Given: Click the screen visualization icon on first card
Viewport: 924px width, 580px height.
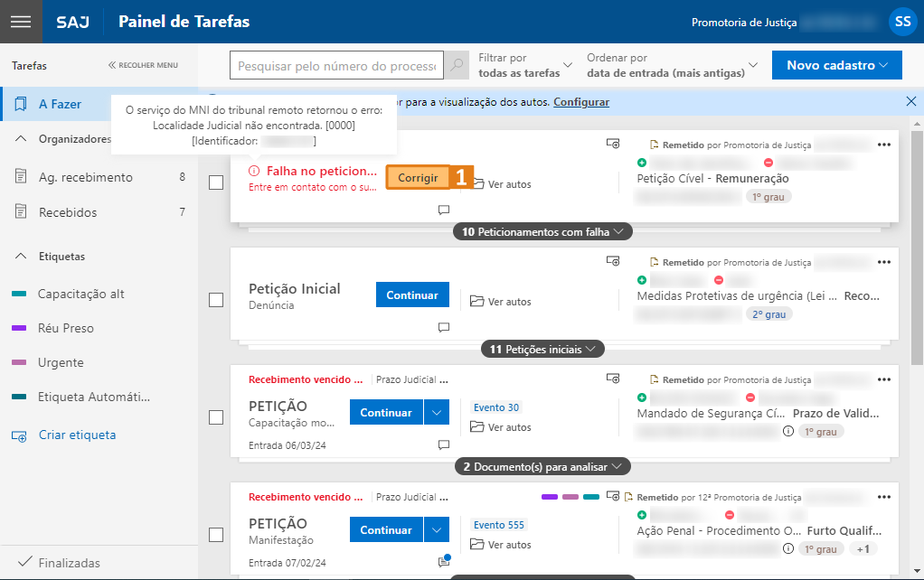Looking at the screenshot, I should [615, 143].
